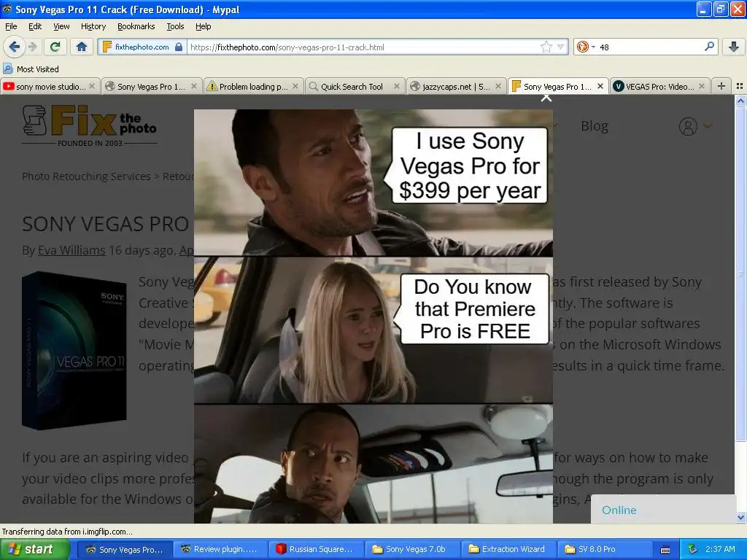Viewport: 747px width, 560px height.
Task: Open the Tools menu
Action: (x=175, y=26)
